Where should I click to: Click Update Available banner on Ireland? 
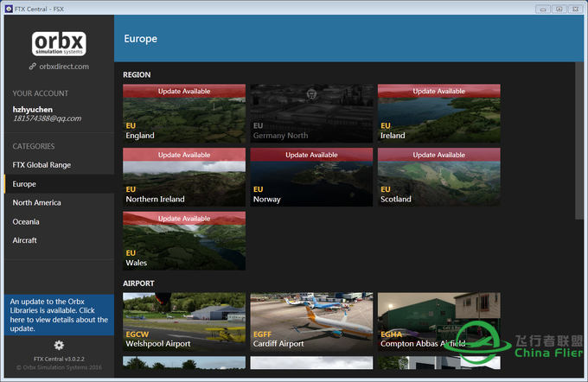coord(438,91)
